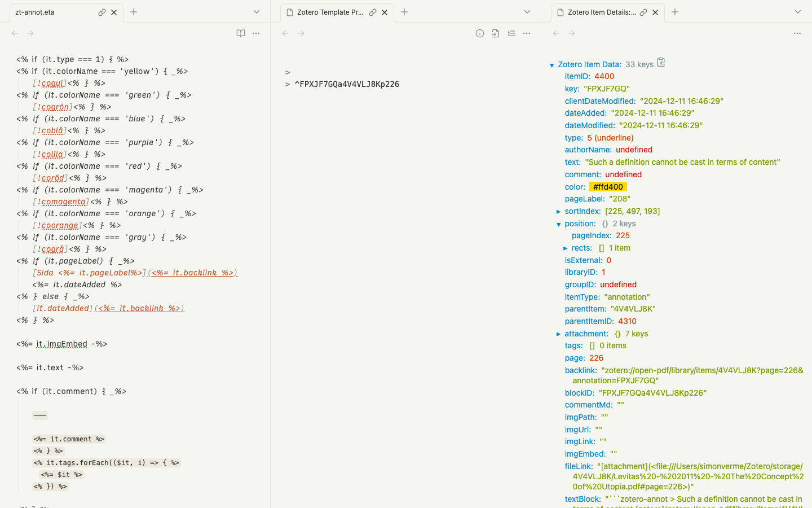The width and height of the screenshot is (812, 508).
Task: Copy Zotero Item Data with clipboard icon
Action: 661,62
